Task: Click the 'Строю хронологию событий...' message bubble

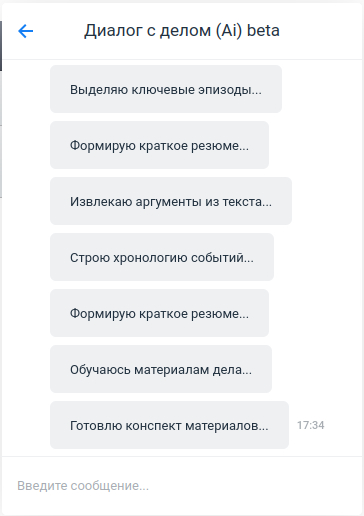Action: click(162, 257)
